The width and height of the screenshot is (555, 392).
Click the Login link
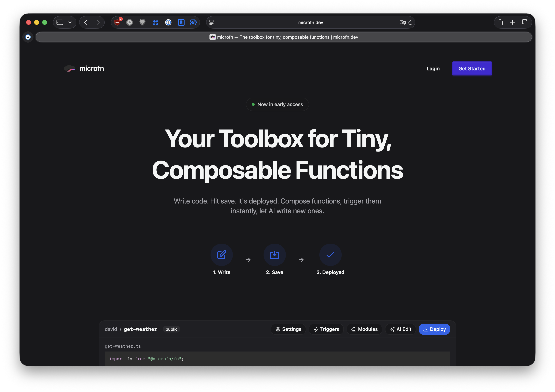click(433, 68)
